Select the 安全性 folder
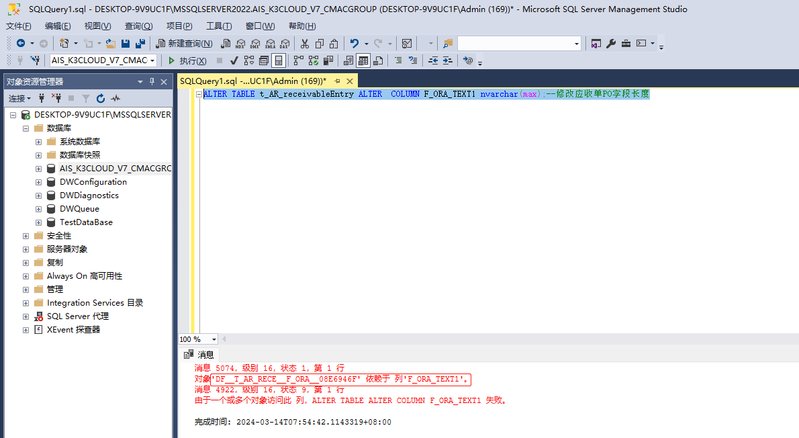The image size is (799, 438). (x=59, y=236)
